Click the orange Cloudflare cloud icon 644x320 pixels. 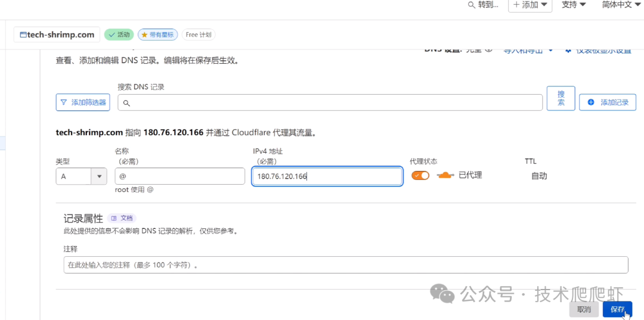click(445, 175)
